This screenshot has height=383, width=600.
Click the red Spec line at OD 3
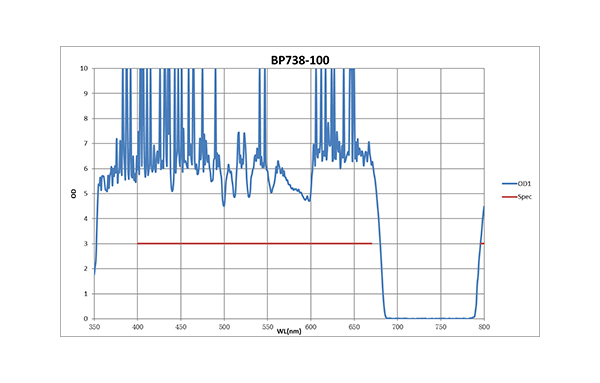tap(254, 243)
